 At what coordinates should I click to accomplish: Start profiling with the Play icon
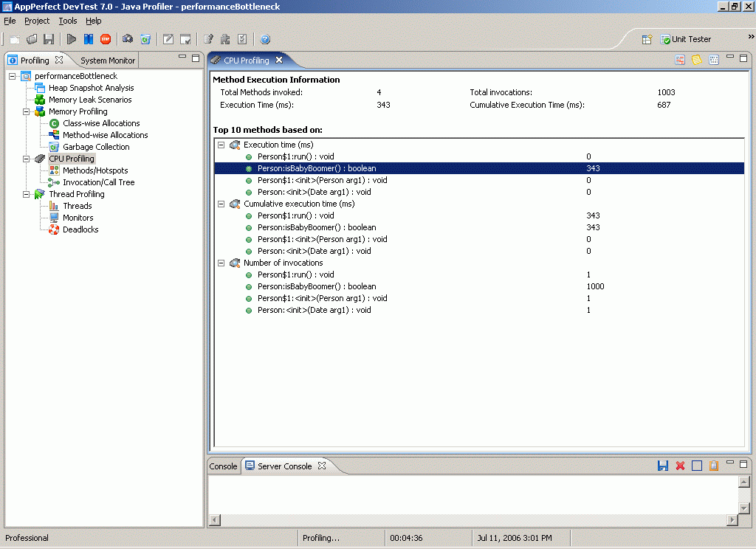tap(72, 40)
